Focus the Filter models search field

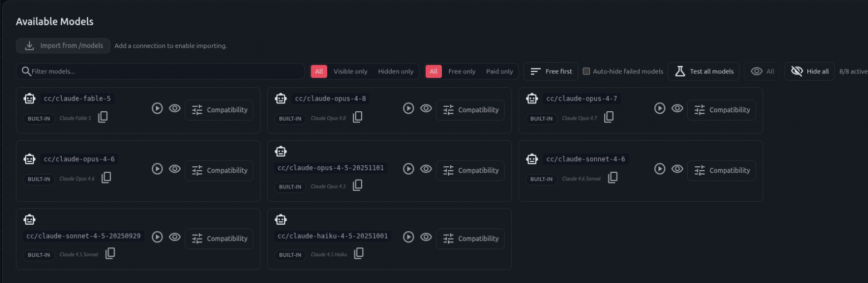click(160, 71)
